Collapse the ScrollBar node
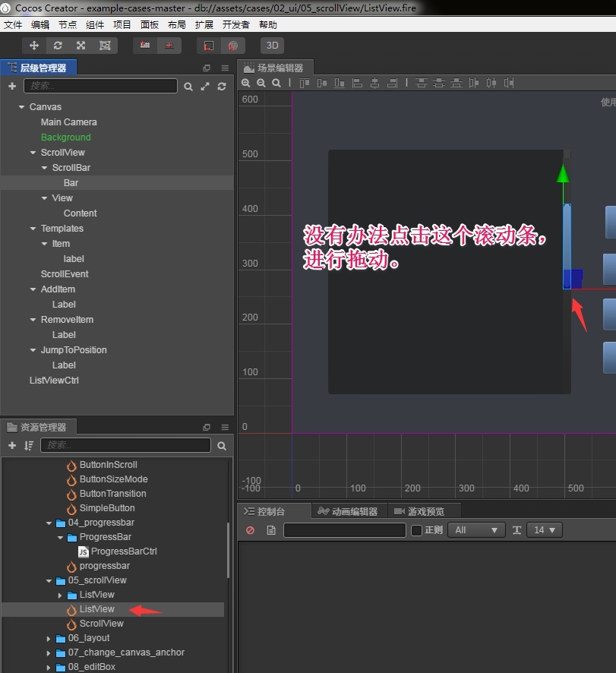The image size is (616, 673). pyautogui.click(x=44, y=168)
